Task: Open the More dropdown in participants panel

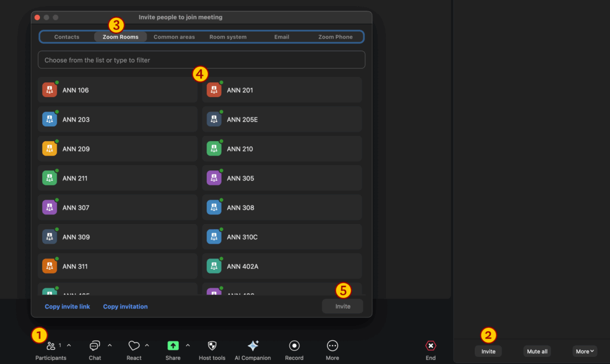Action: [584, 351]
